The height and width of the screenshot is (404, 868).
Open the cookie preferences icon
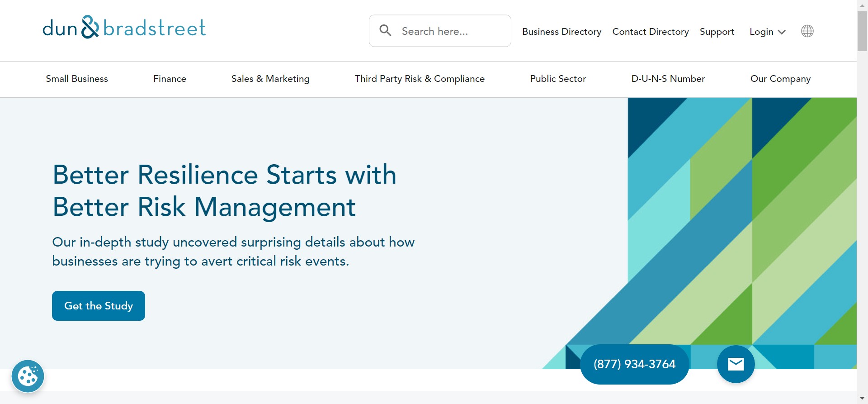[28, 376]
